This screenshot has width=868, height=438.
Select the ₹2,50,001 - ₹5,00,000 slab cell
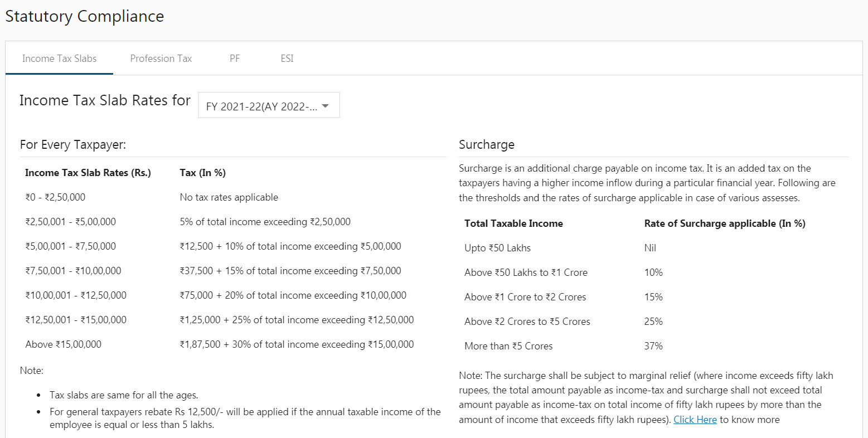(x=71, y=222)
